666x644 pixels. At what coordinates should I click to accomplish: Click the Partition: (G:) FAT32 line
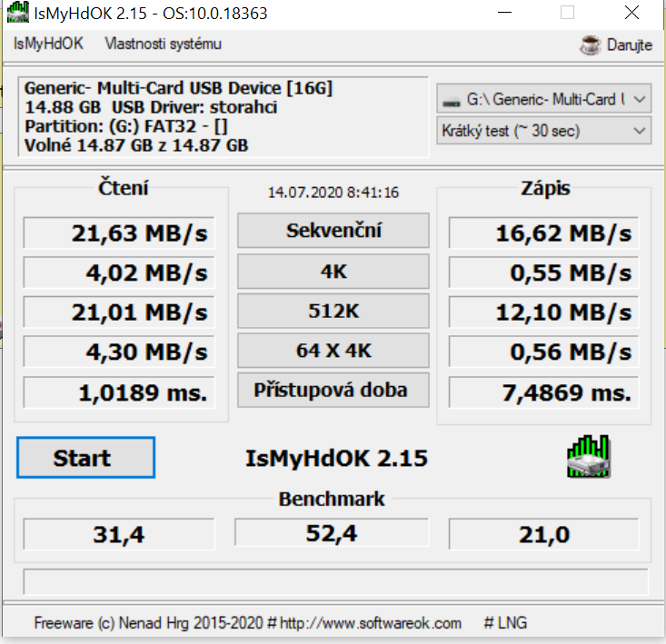pos(126,126)
